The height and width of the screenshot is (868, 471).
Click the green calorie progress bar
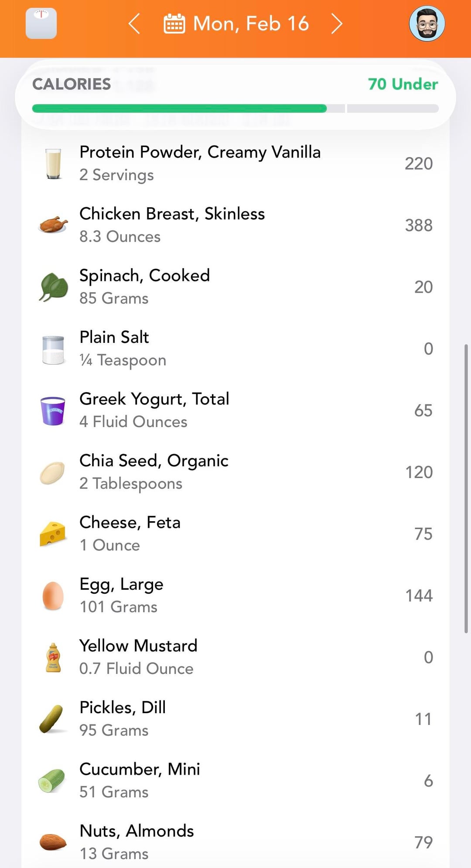(x=179, y=109)
